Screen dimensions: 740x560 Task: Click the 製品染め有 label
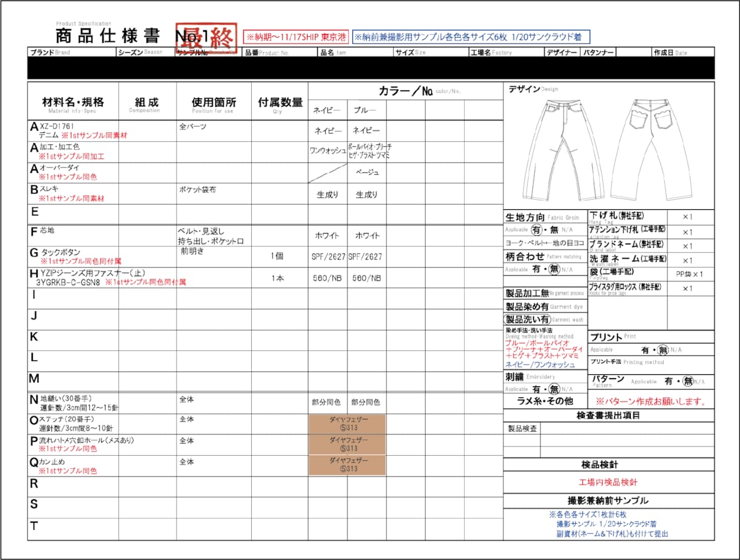(x=527, y=307)
